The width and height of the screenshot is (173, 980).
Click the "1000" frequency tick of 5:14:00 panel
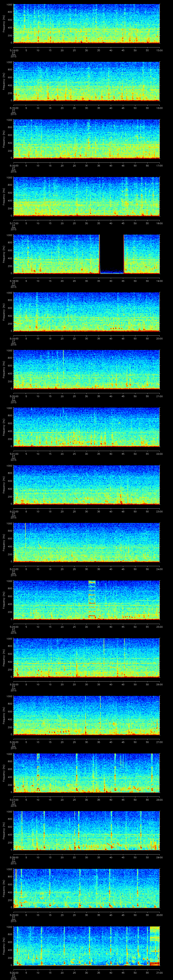tap(9, 5)
